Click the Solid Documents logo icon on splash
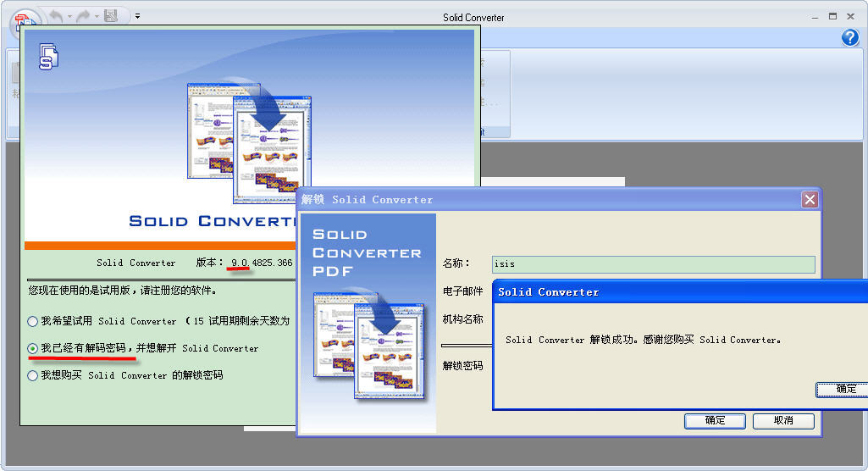Viewport: 868px width, 471px height. [x=49, y=57]
